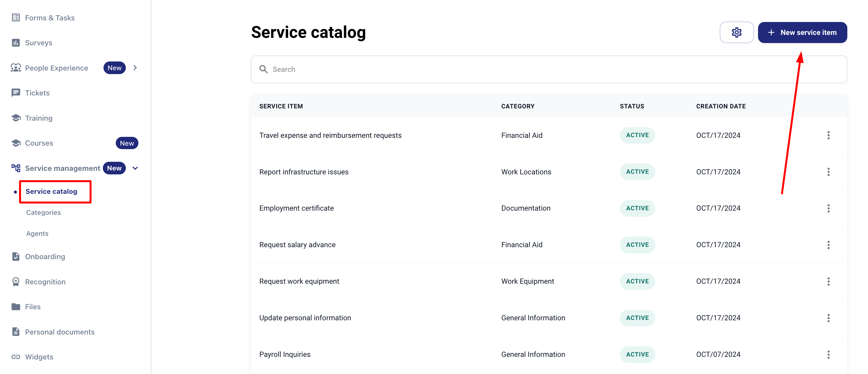The height and width of the screenshot is (374, 868).
Task: Open kebab menu for Request salary advance
Action: (x=828, y=245)
